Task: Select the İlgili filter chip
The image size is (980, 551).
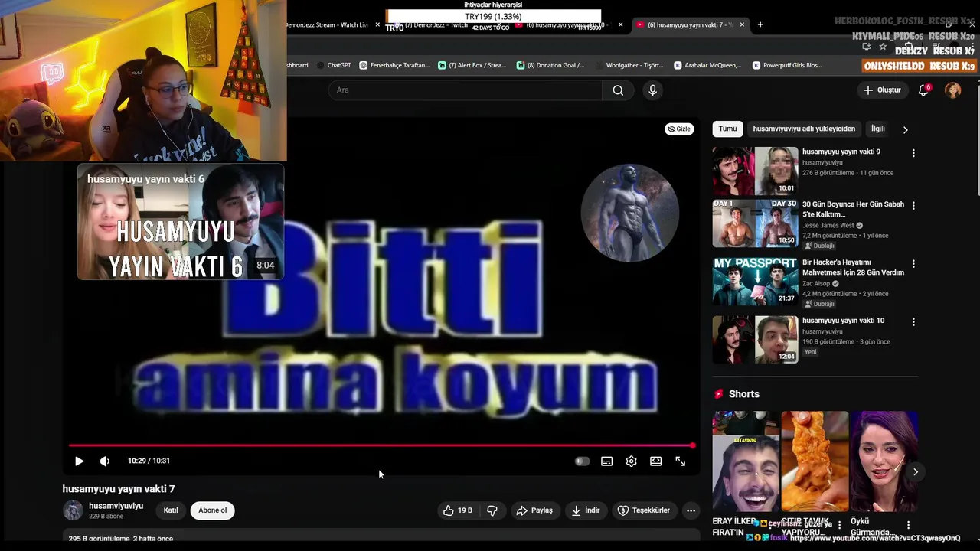Action: tap(878, 129)
